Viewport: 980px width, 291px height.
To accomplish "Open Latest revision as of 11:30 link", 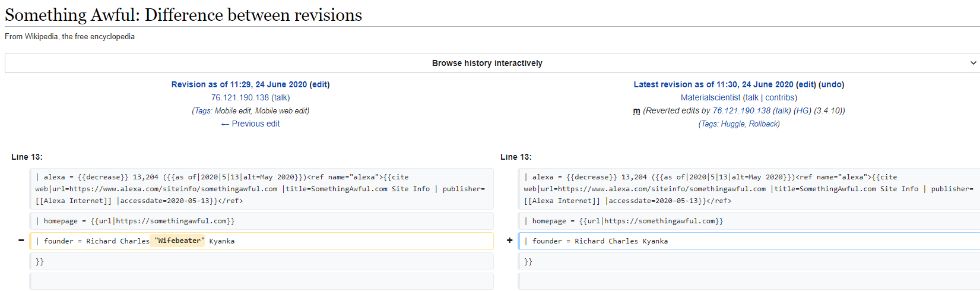I will (x=713, y=84).
